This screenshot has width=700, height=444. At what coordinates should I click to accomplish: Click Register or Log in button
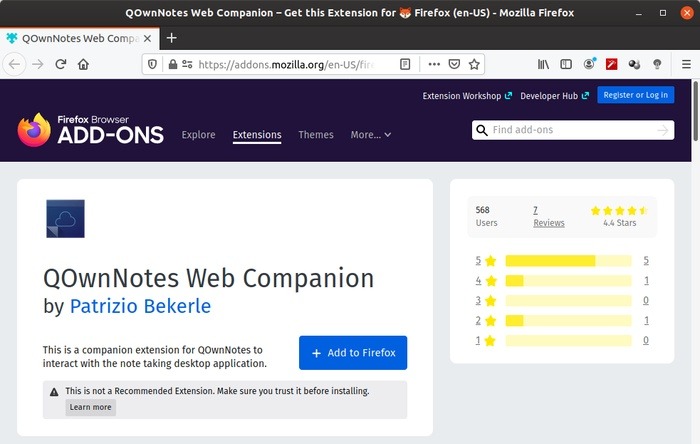pos(636,95)
